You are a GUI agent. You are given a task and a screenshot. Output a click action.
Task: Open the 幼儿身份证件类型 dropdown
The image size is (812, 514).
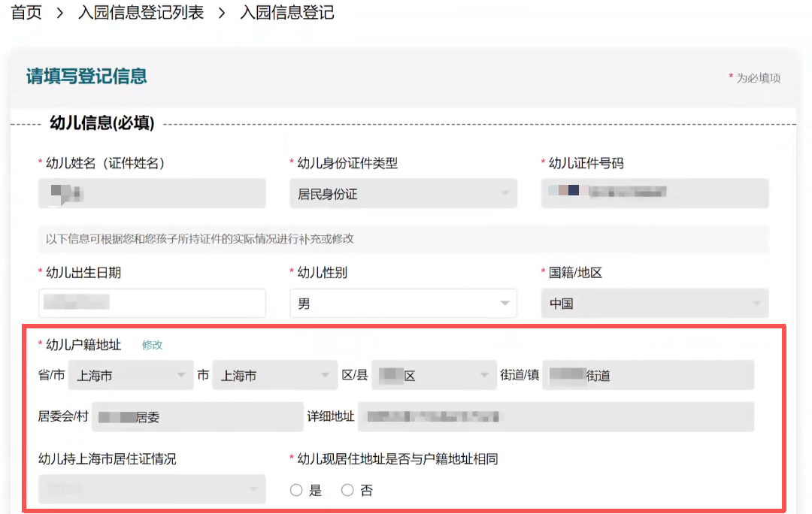(403, 194)
